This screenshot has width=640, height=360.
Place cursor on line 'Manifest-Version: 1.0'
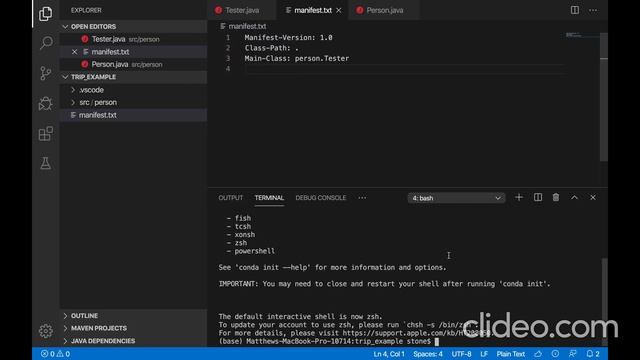[x=288, y=38]
